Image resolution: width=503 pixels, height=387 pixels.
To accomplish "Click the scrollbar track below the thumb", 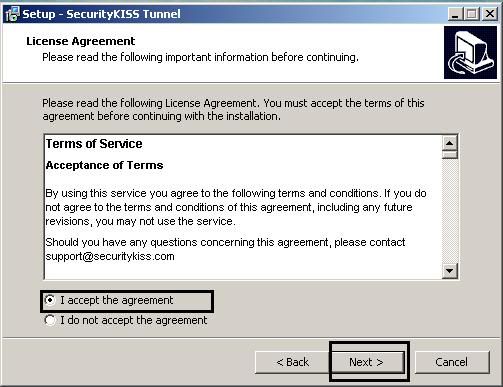I will 450,211.
